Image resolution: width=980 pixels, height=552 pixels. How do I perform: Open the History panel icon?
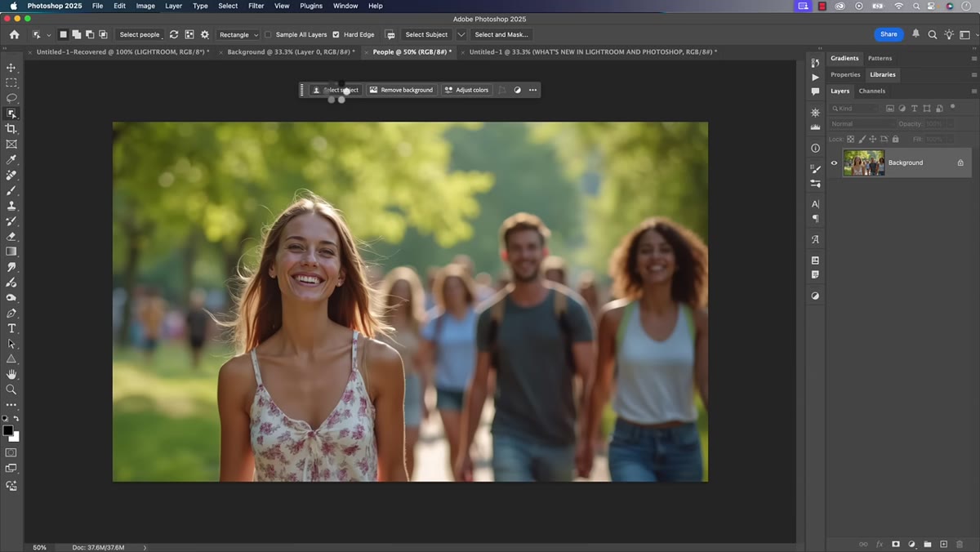click(x=815, y=62)
